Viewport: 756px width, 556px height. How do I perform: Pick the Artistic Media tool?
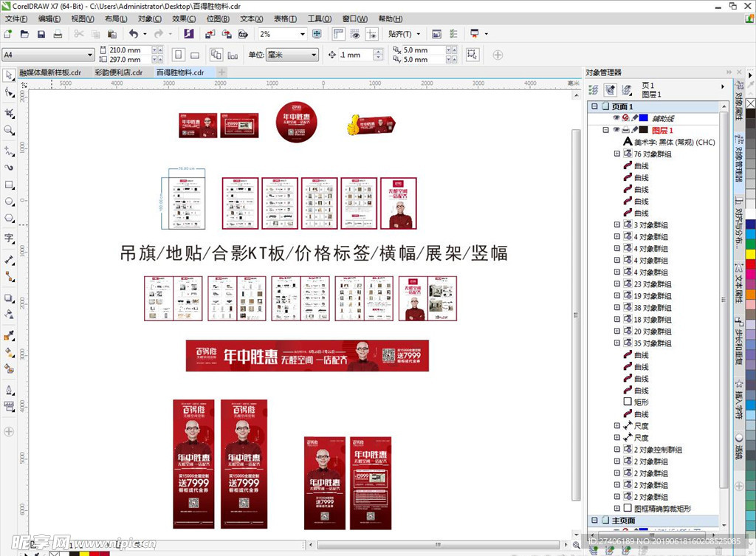9,168
